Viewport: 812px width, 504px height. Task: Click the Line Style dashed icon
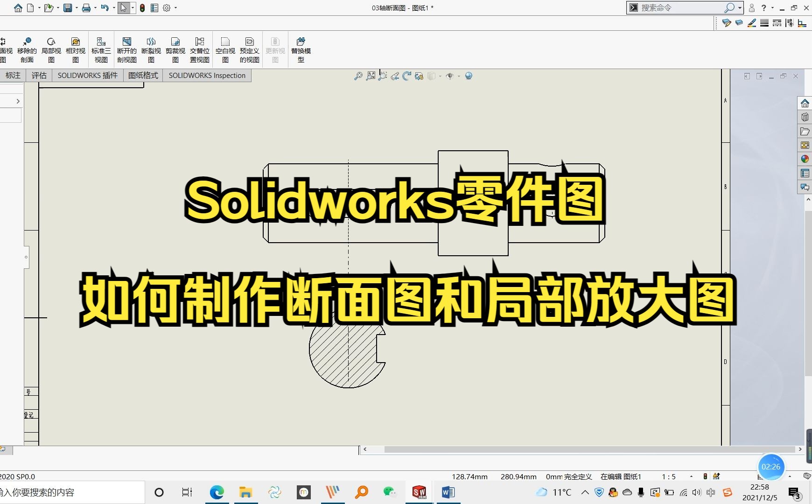[x=777, y=23]
